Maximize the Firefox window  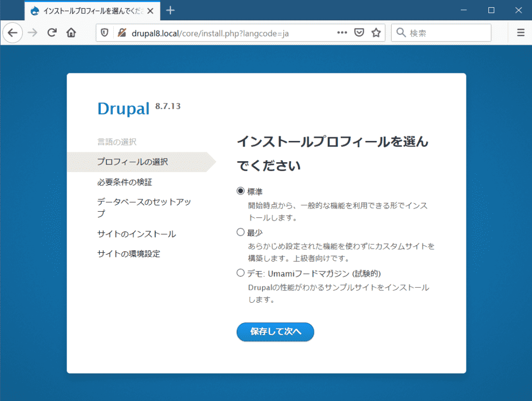(x=491, y=10)
